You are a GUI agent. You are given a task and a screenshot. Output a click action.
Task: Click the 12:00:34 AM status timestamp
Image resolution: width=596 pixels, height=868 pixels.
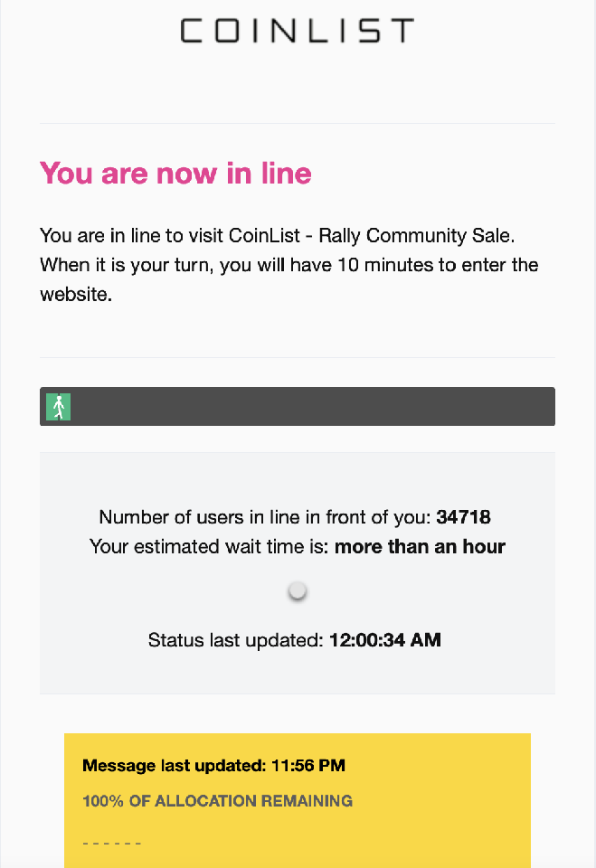tap(384, 640)
